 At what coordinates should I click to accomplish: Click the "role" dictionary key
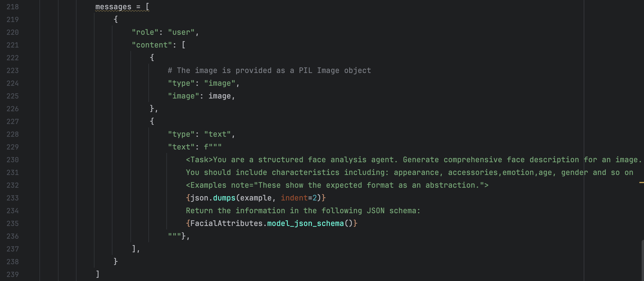coord(145,32)
